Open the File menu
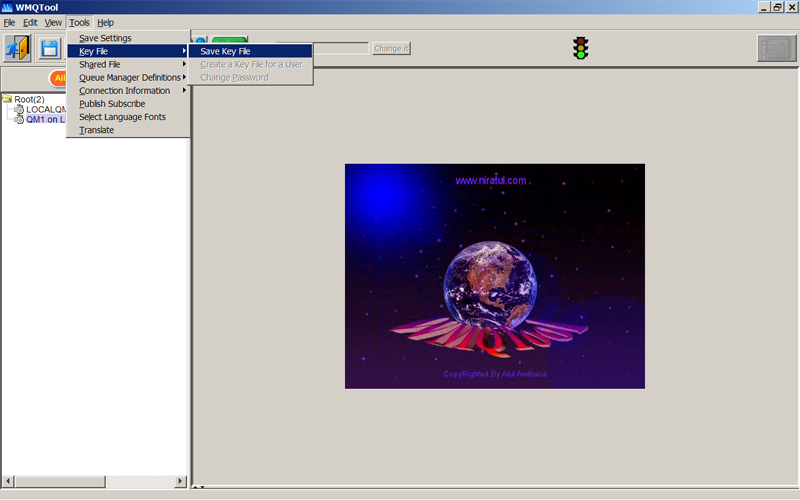 click(9, 22)
